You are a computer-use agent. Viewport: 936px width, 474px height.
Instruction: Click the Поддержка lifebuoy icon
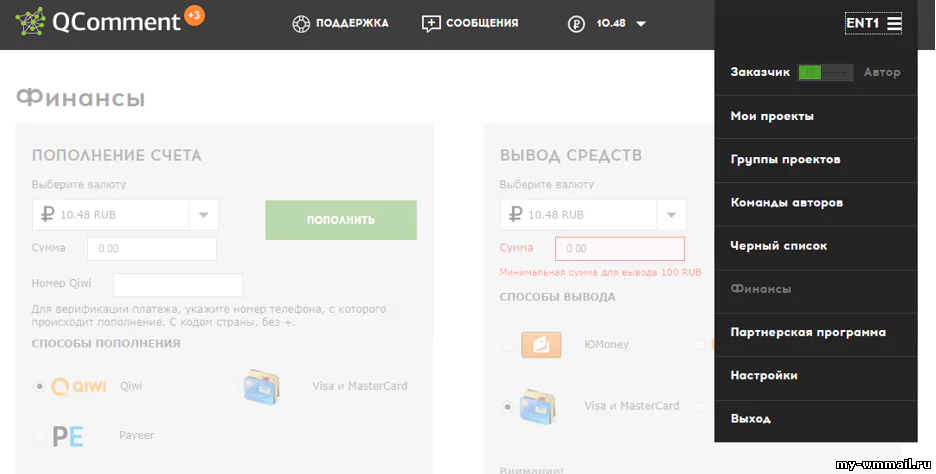tap(301, 24)
